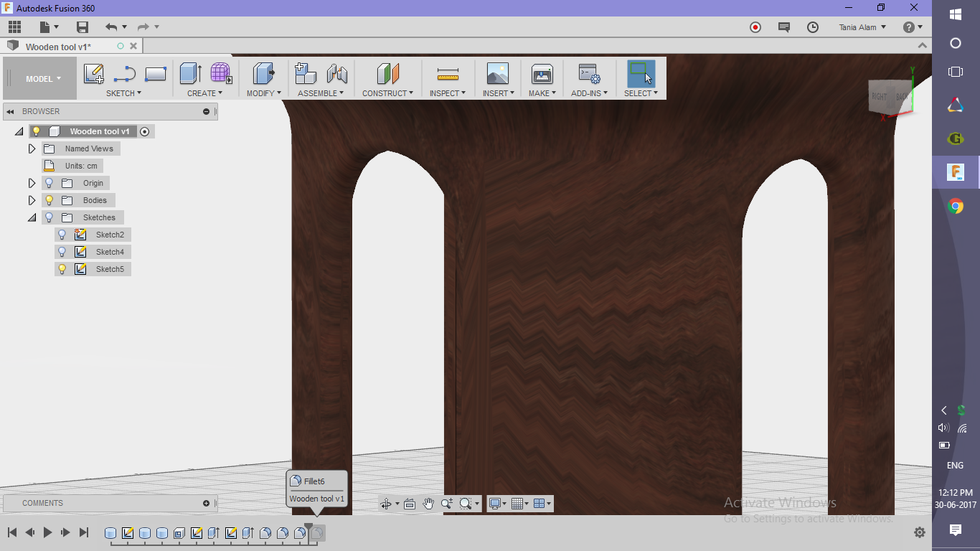Show Sketch4 using its bulb

coord(62,252)
